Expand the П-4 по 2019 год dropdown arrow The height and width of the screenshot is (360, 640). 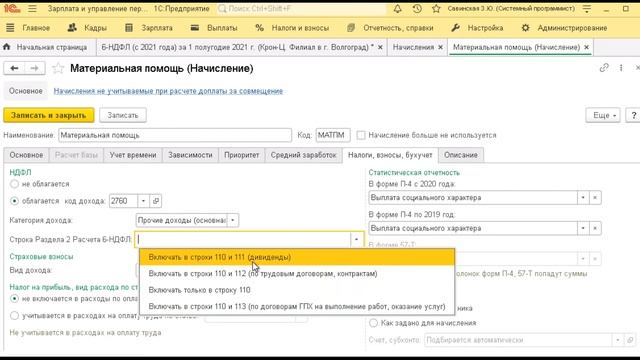point(583,228)
